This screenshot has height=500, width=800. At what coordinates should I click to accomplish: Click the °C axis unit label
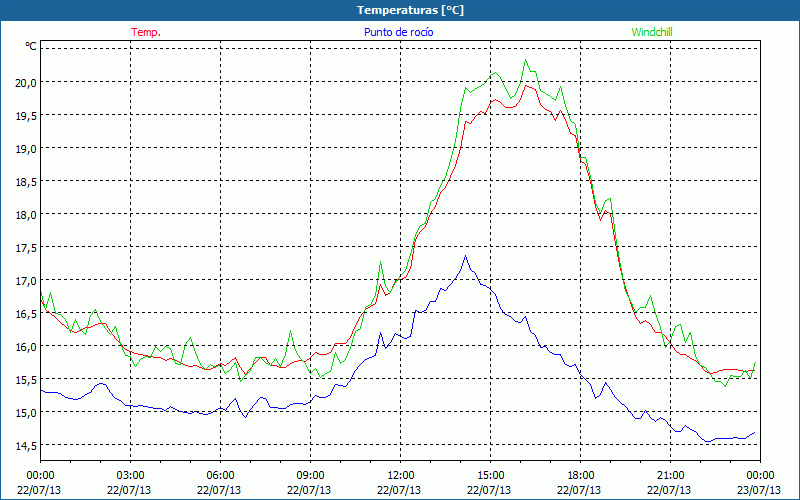coord(31,46)
